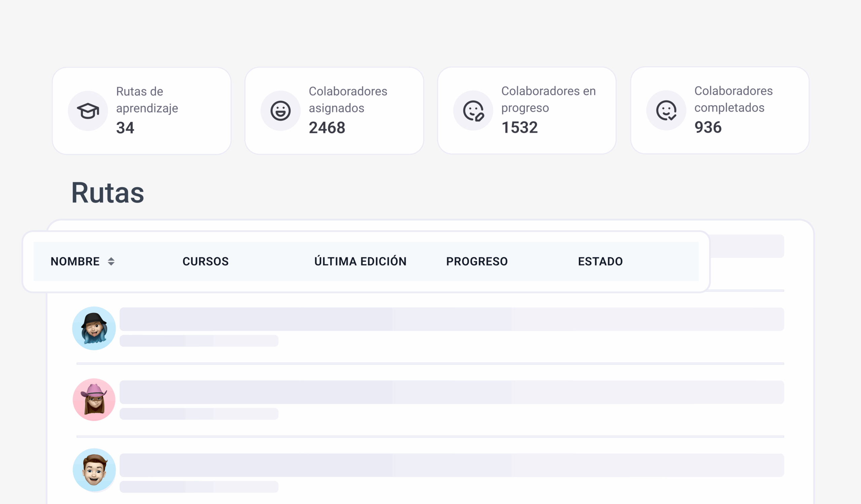The image size is (861, 504).
Task: Click the PROGRESO column header
Action: pos(477,261)
